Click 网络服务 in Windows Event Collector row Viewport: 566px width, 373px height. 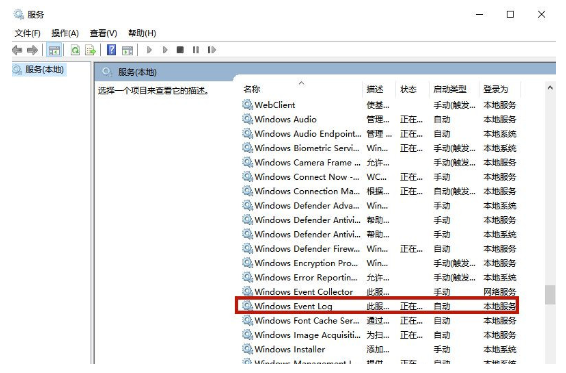pos(500,292)
